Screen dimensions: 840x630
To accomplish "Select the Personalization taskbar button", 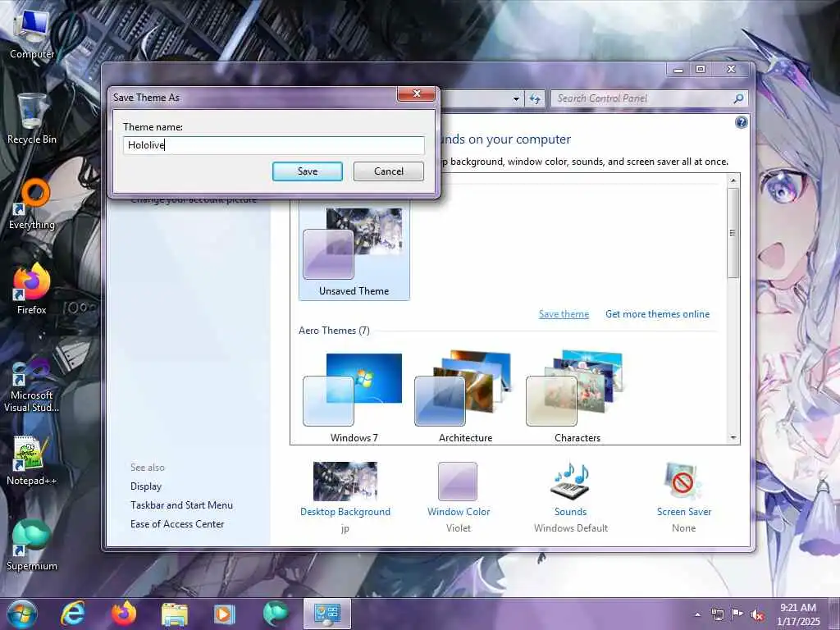I will (x=326, y=614).
